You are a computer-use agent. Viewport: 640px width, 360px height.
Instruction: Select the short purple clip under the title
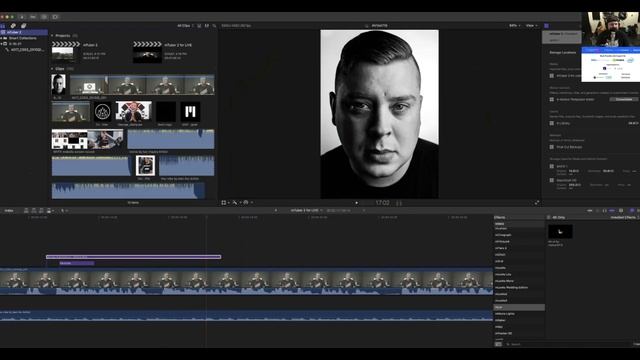pos(77,263)
